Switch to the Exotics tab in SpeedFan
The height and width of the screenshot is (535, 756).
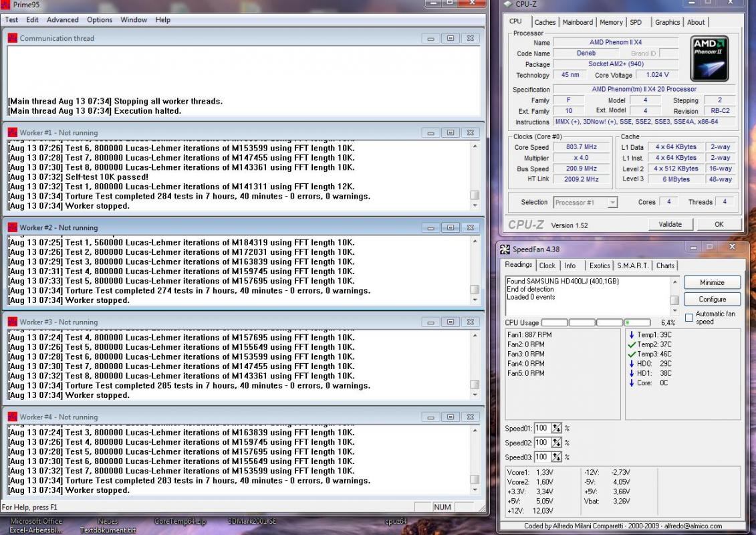(x=600, y=265)
